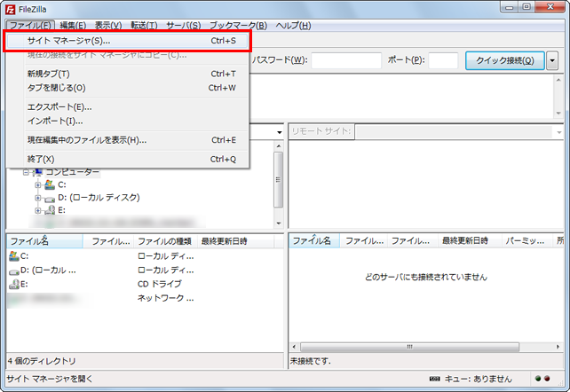Click the ネットワーク ... type cell
Screen dimensions: 570x392
tap(166, 298)
